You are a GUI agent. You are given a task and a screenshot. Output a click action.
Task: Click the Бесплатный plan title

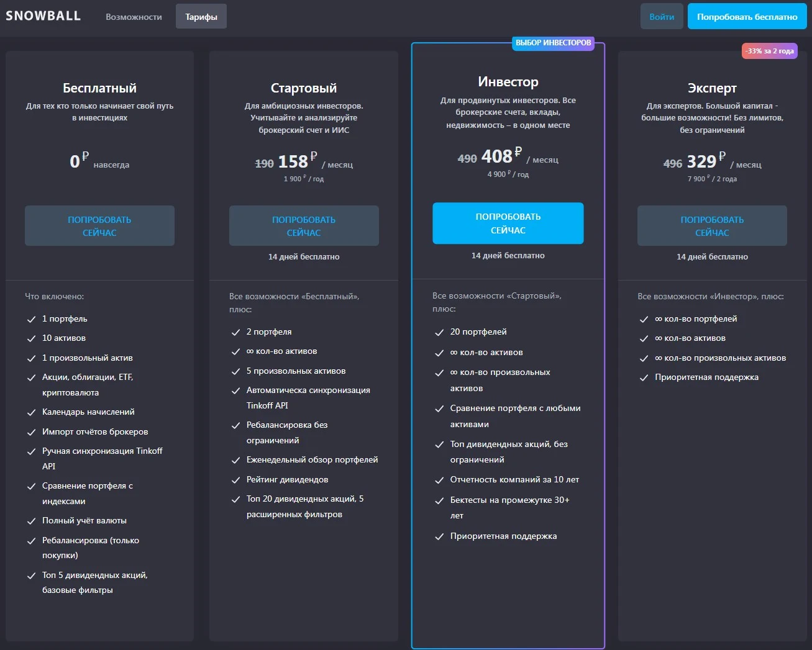99,88
